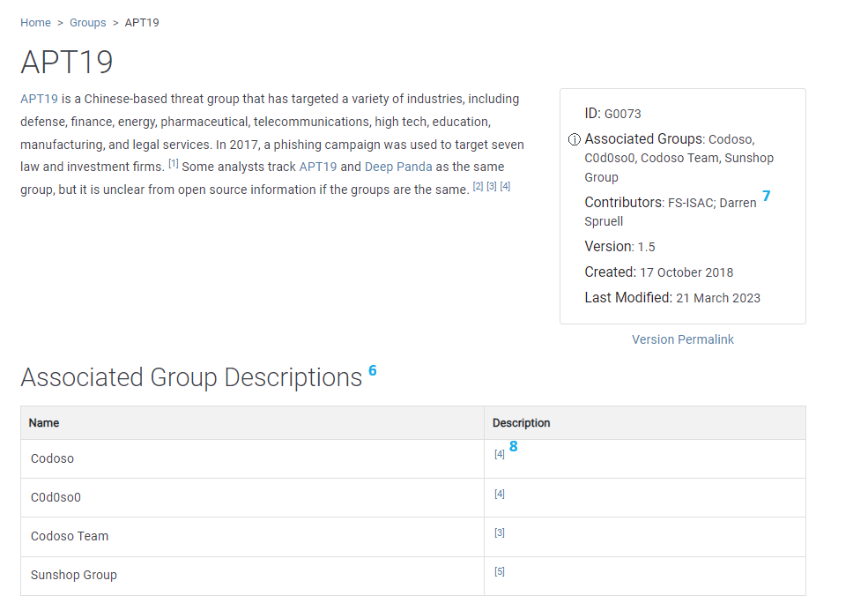Click APT19 link starting the description
This screenshot has height=603, width=868.
(40, 99)
